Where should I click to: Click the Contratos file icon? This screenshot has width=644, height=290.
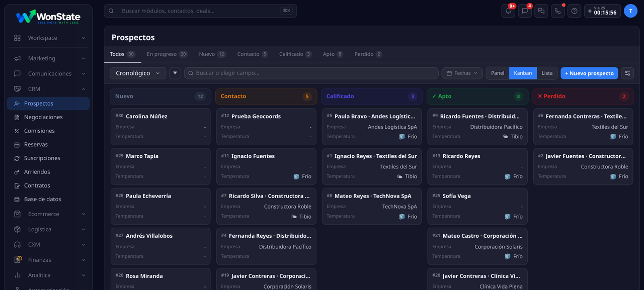point(18,185)
